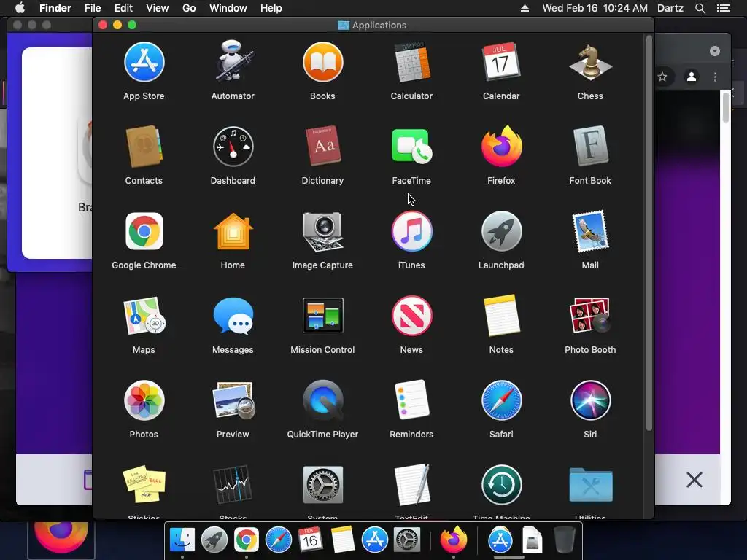Open the Home app icon

(x=233, y=231)
